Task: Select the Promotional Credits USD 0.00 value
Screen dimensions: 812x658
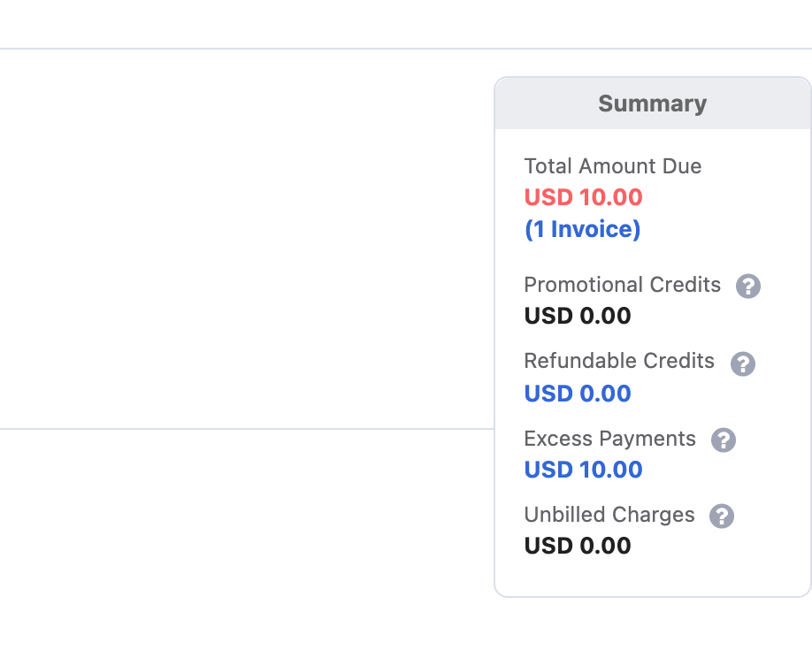Action: pos(578,316)
